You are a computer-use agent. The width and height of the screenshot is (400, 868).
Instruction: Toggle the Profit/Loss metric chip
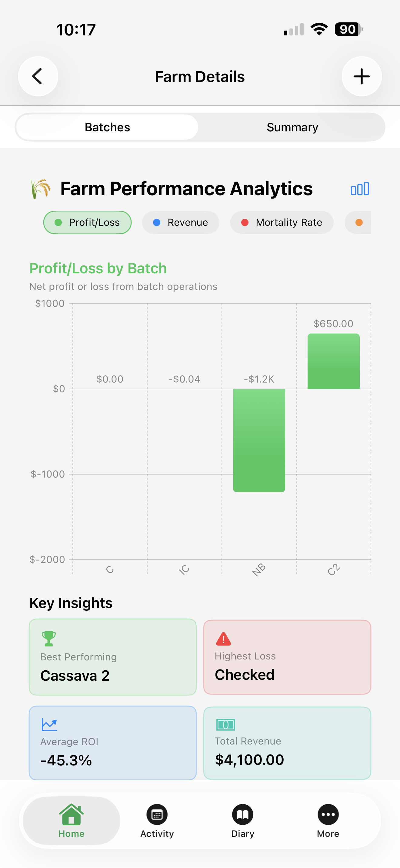[x=87, y=222]
